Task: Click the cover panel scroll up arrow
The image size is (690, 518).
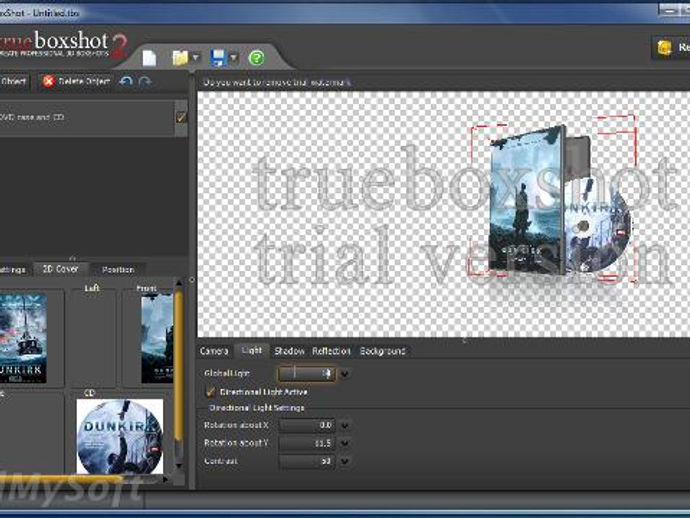Action: click(179, 282)
